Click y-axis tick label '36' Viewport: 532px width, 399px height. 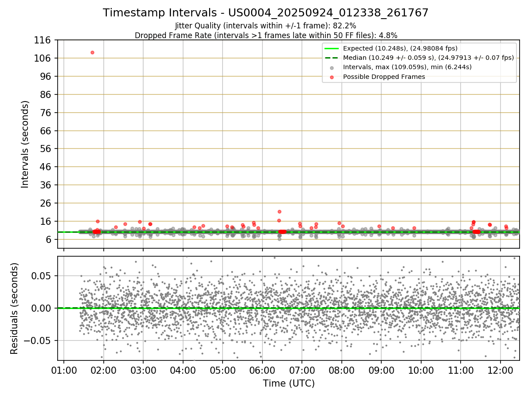coord(46,185)
